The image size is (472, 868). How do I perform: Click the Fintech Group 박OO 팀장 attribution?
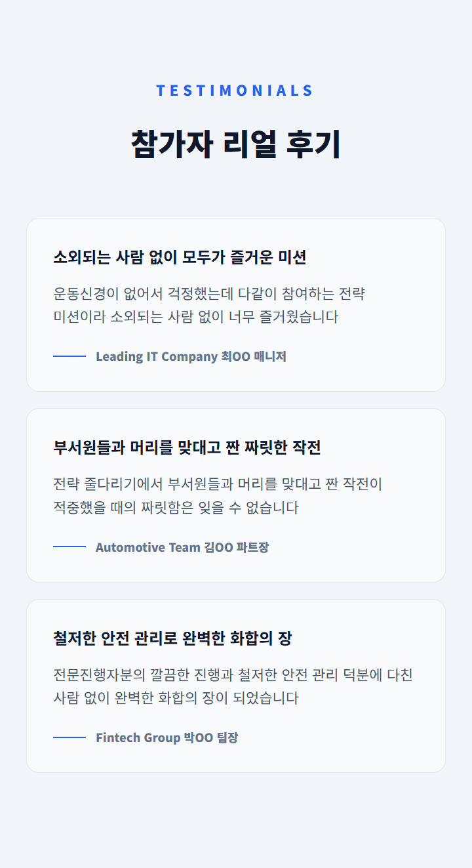tap(167, 737)
